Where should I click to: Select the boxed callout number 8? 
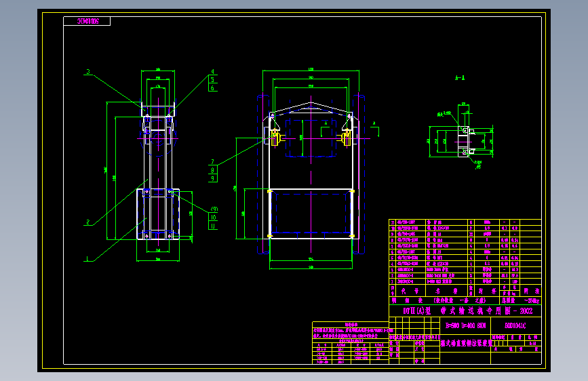click(x=213, y=170)
